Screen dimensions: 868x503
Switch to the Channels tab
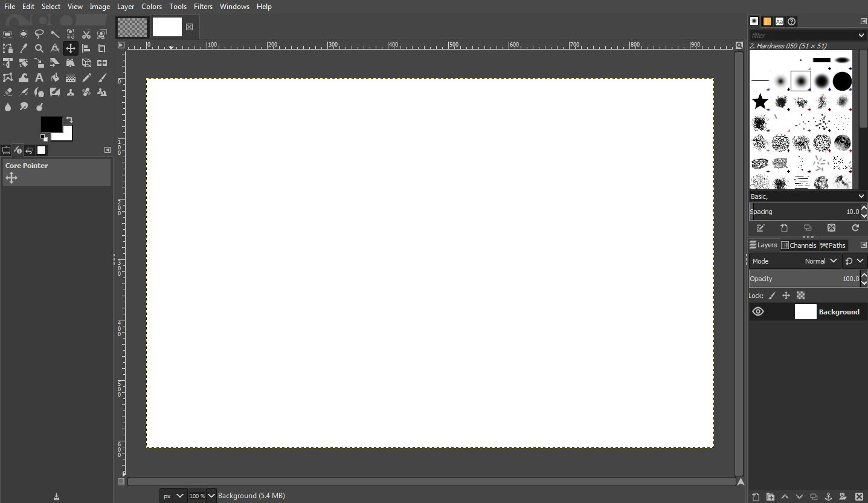pyautogui.click(x=799, y=245)
